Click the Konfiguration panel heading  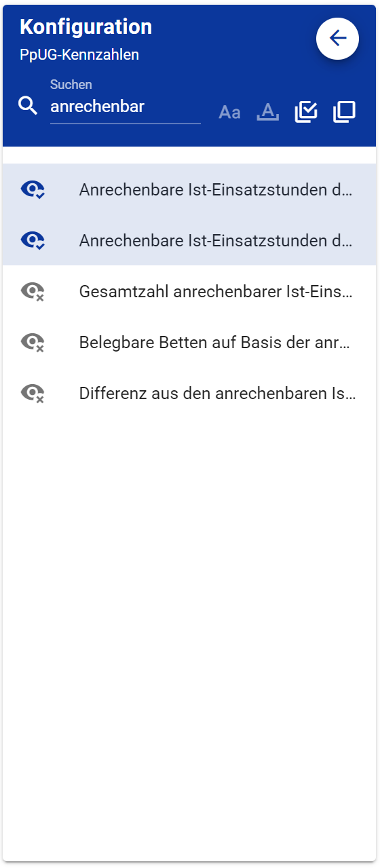point(86,27)
